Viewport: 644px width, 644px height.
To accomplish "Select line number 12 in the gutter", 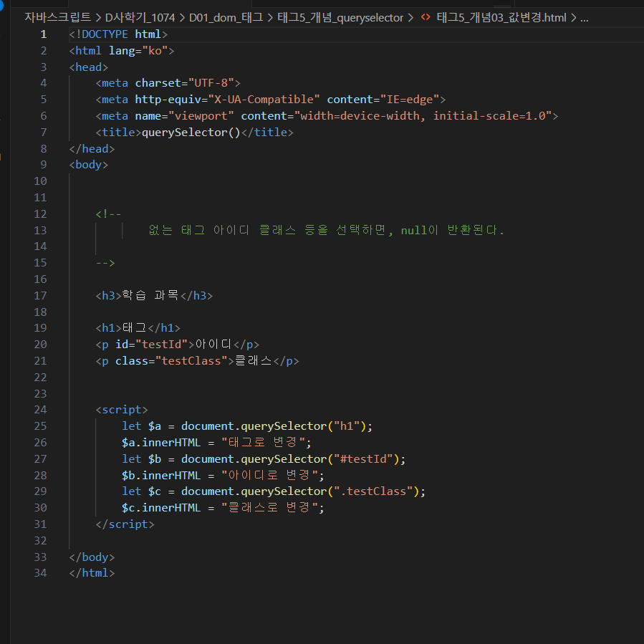I will (x=40, y=214).
